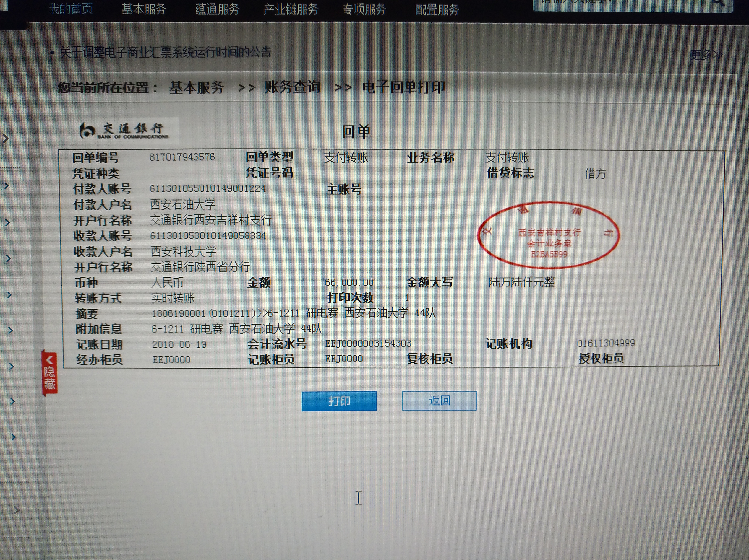749x560 pixels.
Task: Expand the bottommost chevron in the left sidebar
Action: pyautogui.click(x=16, y=510)
